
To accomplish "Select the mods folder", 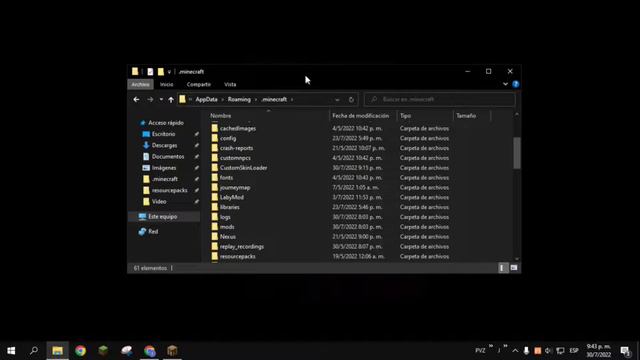I will pos(227,227).
